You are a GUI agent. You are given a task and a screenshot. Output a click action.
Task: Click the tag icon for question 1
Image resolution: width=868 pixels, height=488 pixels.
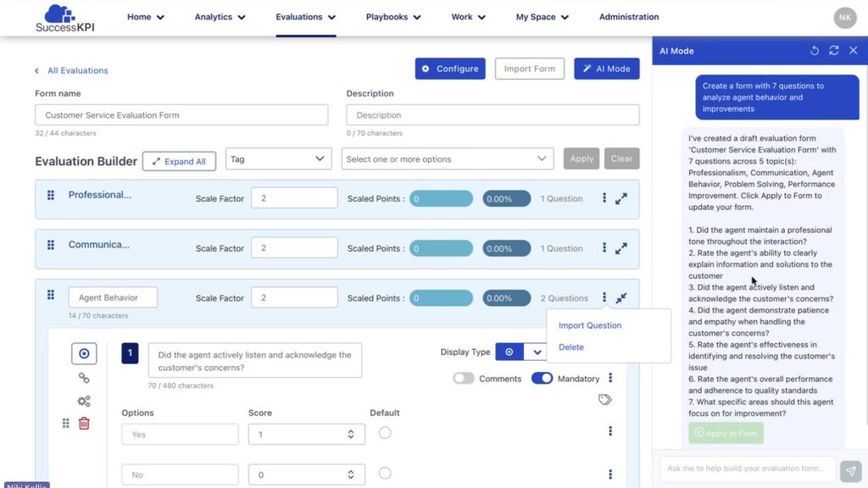[605, 400]
